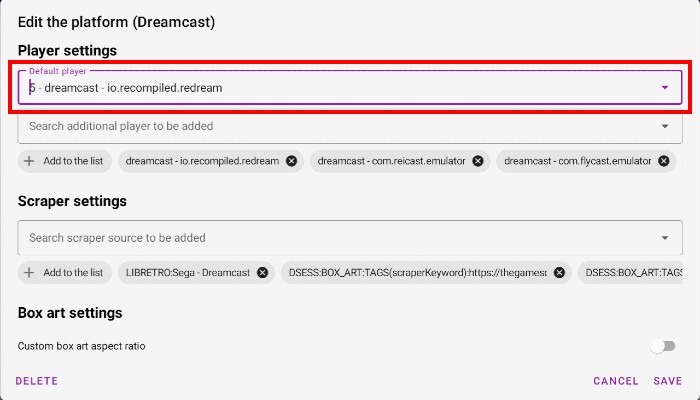Click plus icon in player Add to the list
Image resolution: width=700 pixels, height=400 pixels.
tap(29, 161)
